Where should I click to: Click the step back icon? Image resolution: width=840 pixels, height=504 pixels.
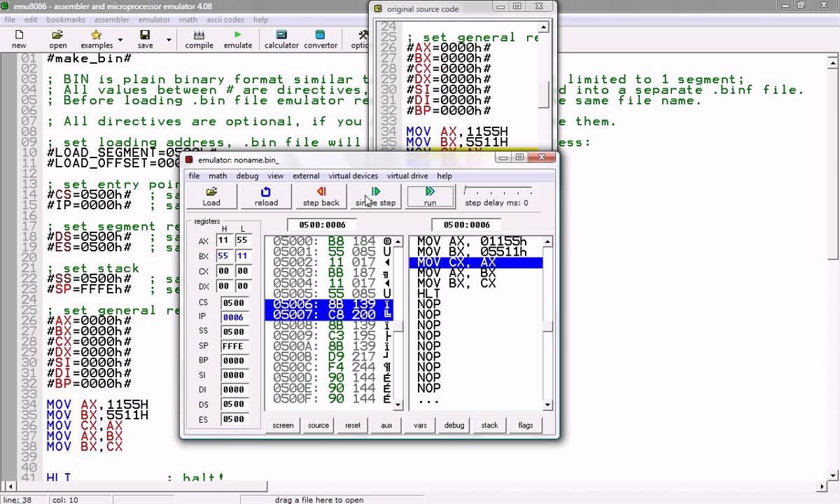click(x=321, y=196)
